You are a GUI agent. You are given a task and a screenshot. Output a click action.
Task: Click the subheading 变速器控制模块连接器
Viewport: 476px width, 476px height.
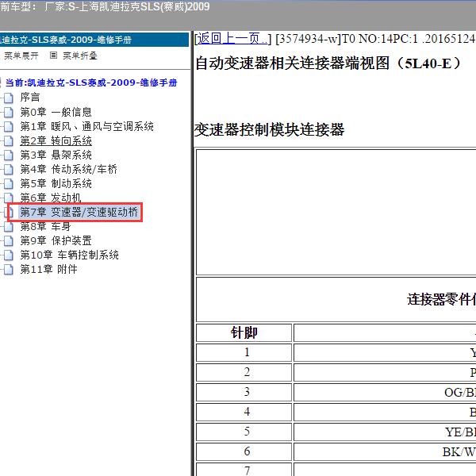point(269,129)
